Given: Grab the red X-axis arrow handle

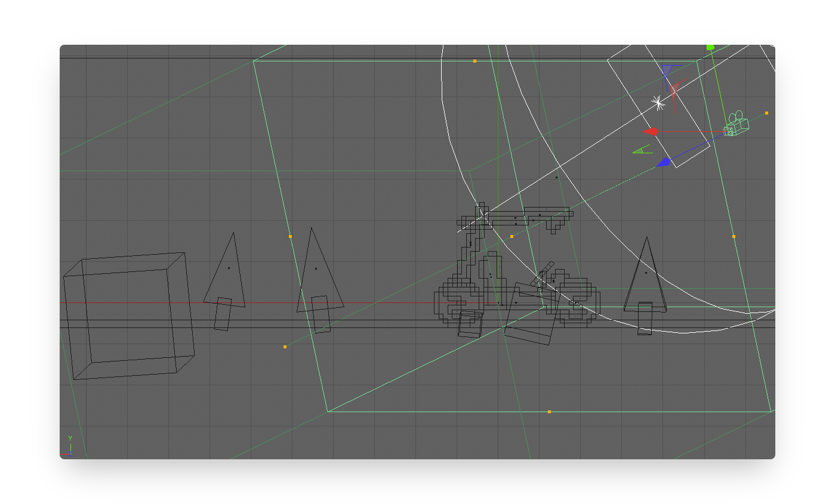Looking at the screenshot, I should point(651,131).
